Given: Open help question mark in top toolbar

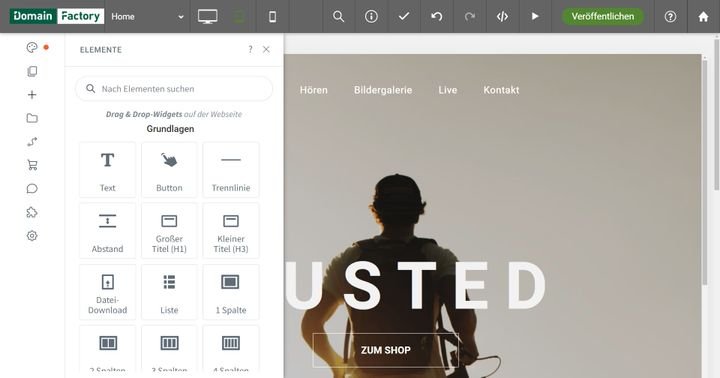Looking at the screenshot, I should tap(670, 17).
